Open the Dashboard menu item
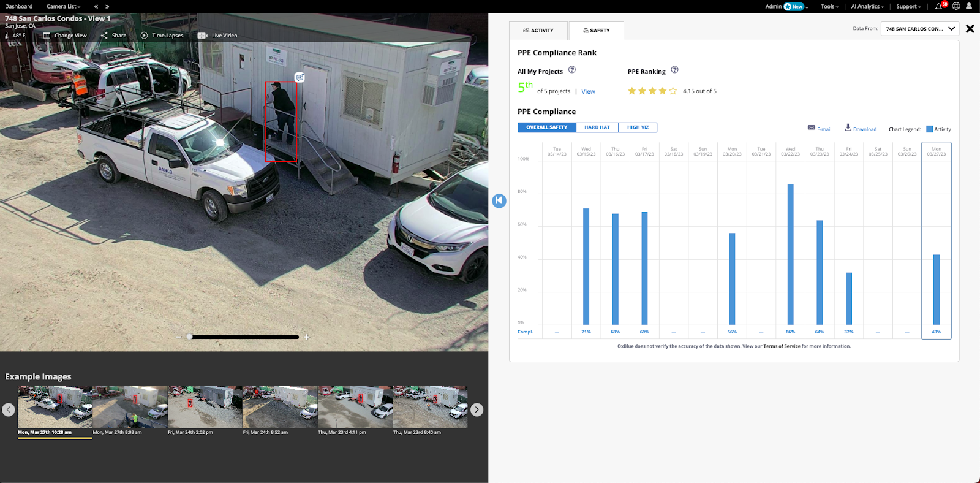The image size is (980, 483). point(19,7)
